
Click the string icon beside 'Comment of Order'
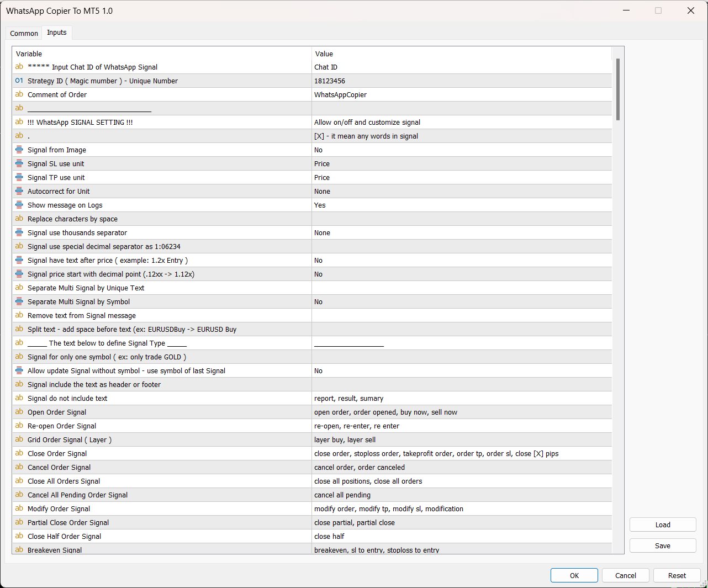(19, 94)
